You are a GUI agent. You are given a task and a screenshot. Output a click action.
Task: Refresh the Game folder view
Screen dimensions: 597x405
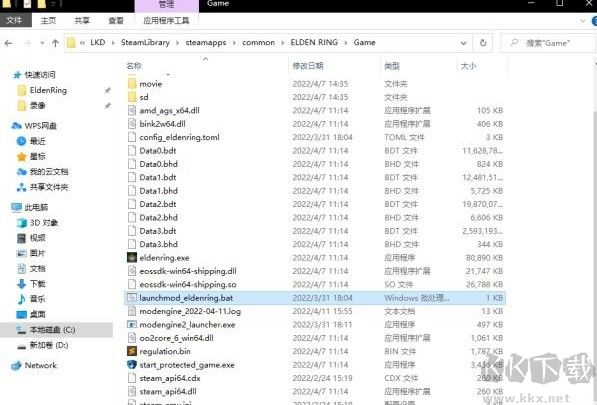[x=483, y=43]
